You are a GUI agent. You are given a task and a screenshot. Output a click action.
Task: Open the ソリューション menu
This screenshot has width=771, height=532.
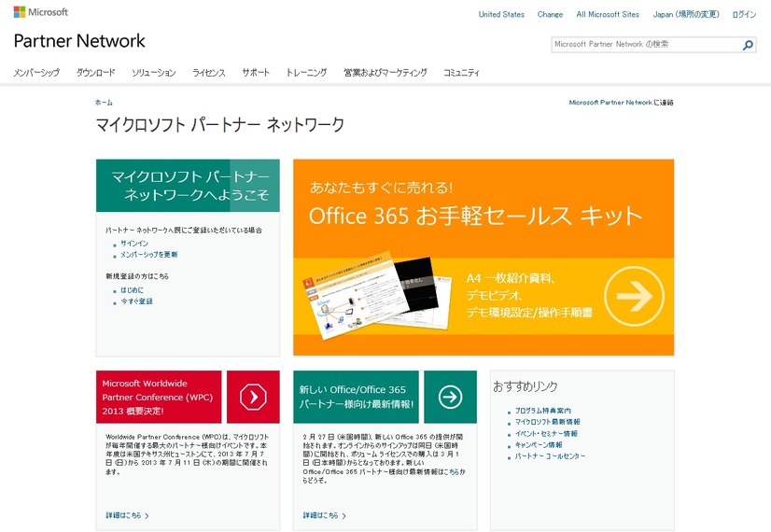[x=153, y=73]
